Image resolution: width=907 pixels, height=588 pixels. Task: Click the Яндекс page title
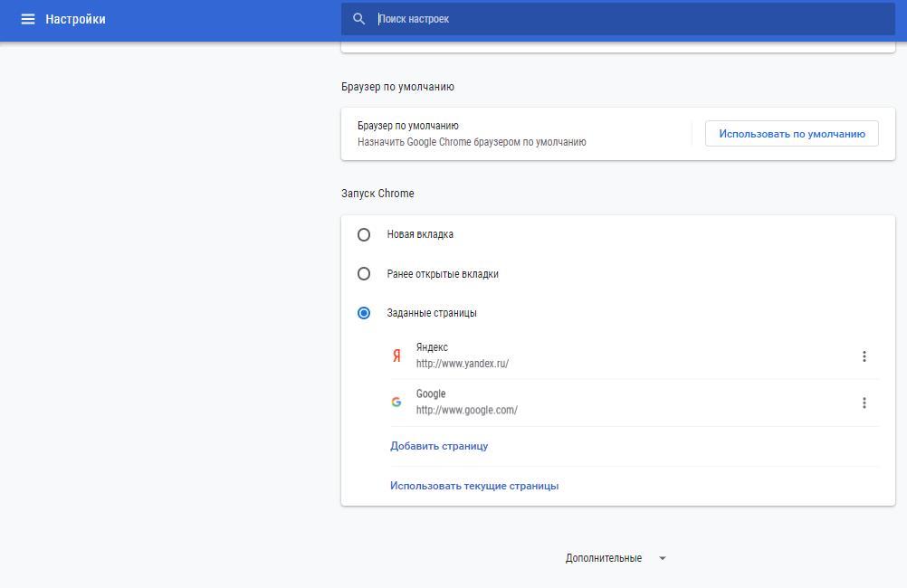[x=432, y=346]
